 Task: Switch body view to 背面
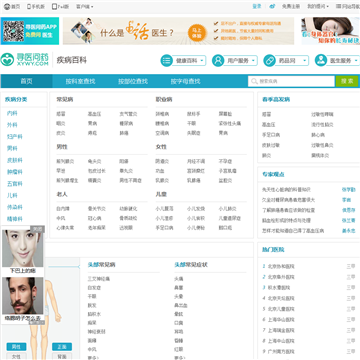click(62, 356)
